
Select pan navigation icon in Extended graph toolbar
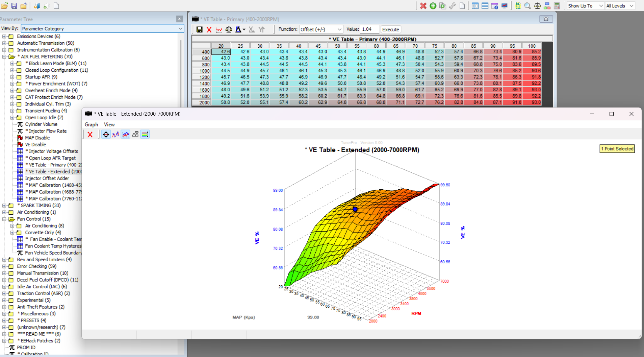click(106, 134)
